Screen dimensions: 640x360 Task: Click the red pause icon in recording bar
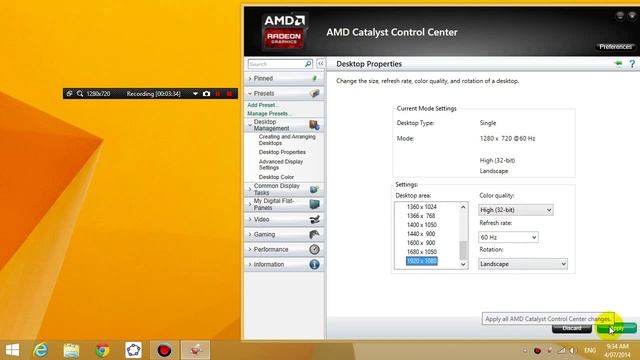click(x=218, y=93)
